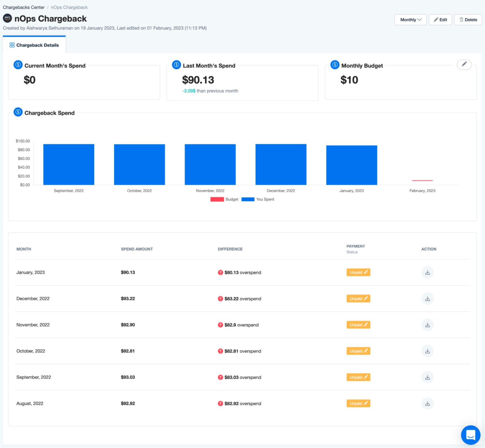Switch to the Chargeback Details tab
Screen dimensions: 485x448
pos(34,45)
